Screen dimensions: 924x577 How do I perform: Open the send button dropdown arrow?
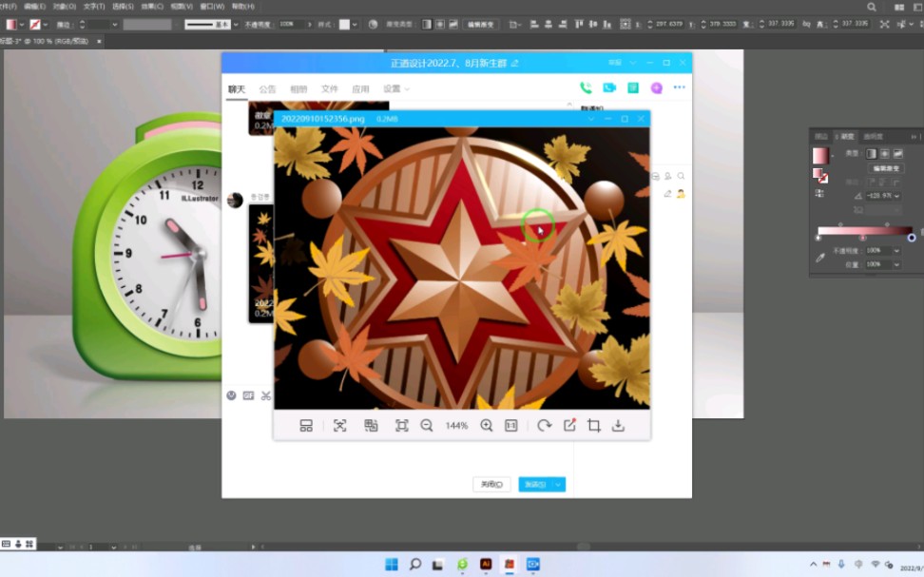tap(560, 484)
